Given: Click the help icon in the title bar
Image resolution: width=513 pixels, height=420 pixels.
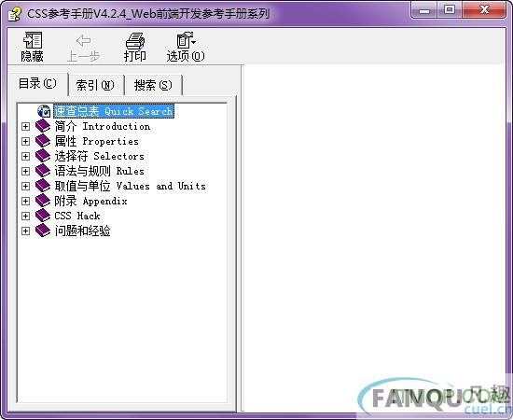Looking at the screenshot, I should (x=14, y=14).
